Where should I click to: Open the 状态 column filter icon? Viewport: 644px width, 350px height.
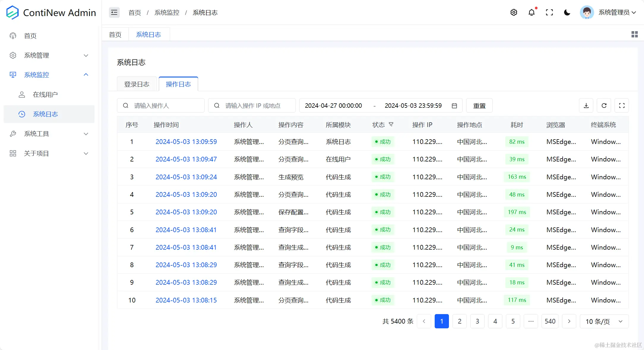click(x=391, y=125)
